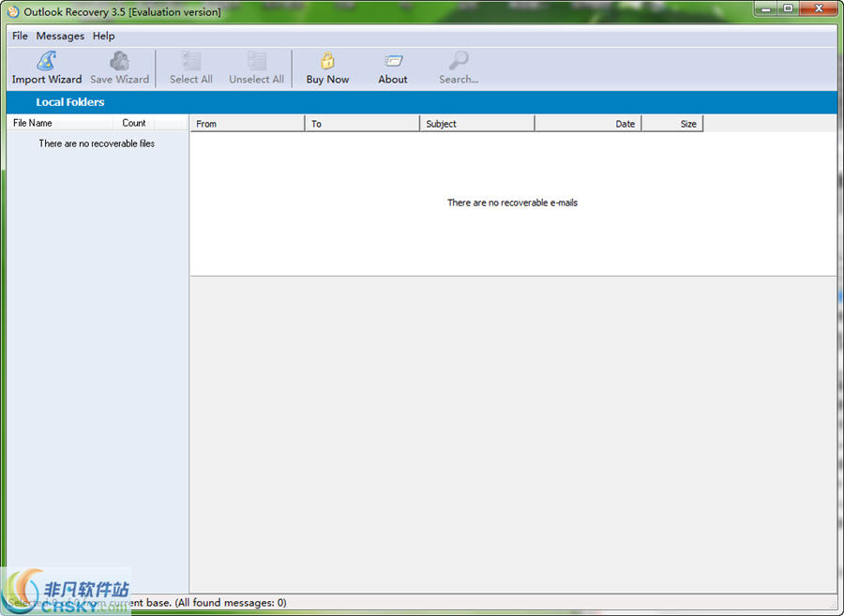Image resolution: width=844 pixels, height=616 pixels.
Task: Sort messages by the Size column
Action: pos(672,124)
